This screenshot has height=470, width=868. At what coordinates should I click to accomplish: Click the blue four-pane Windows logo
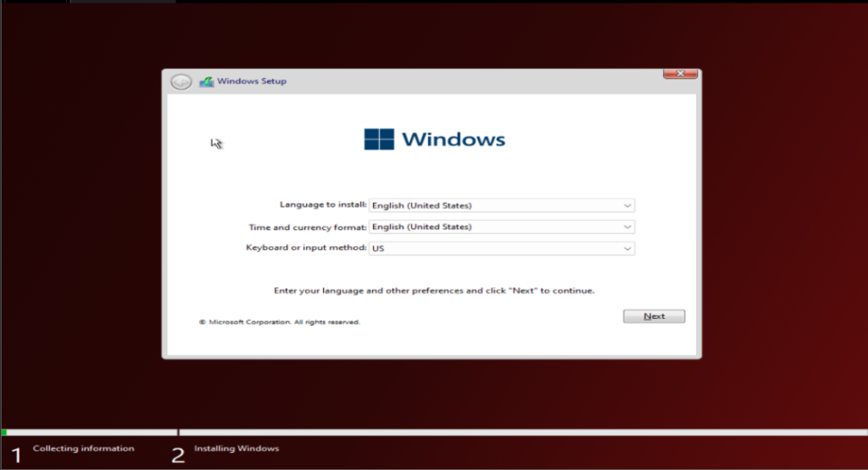pos(379,139)
